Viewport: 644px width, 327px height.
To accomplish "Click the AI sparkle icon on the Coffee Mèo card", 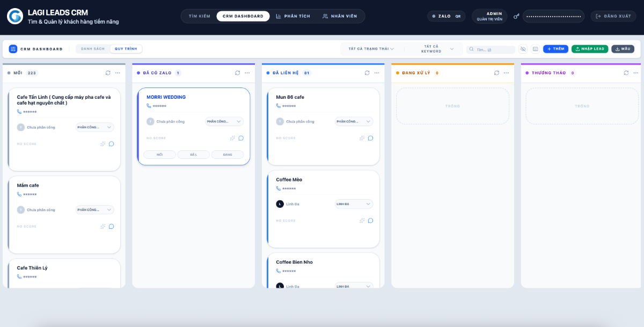I will pos(362,221).
